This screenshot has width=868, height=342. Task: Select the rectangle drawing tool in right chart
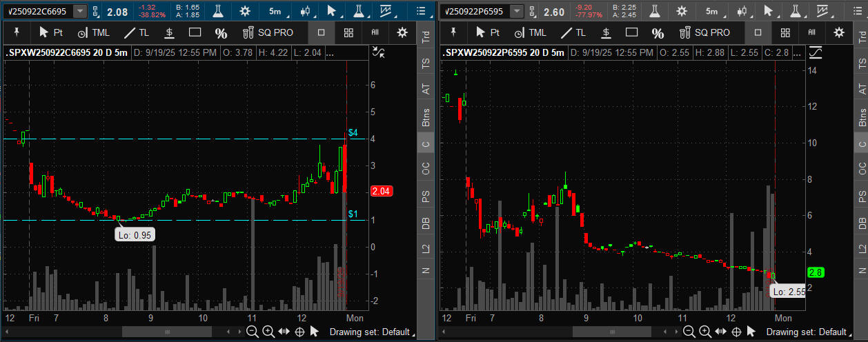(631, 32)
